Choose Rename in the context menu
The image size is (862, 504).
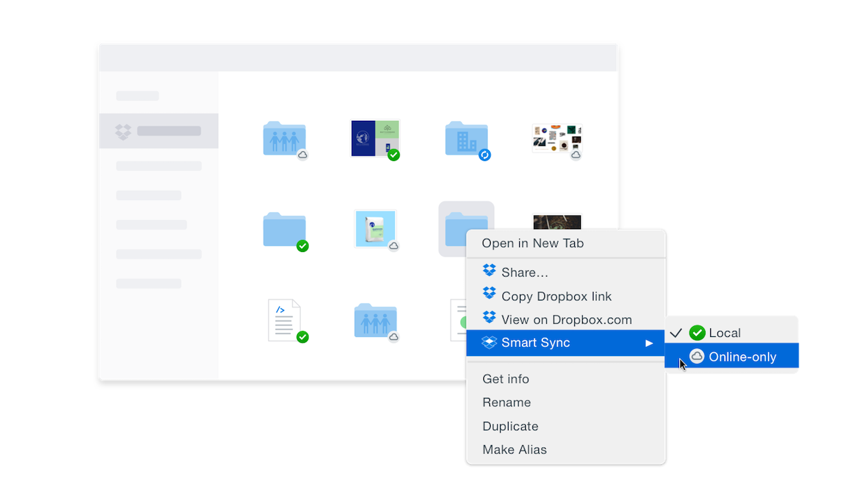[x=507, y=403]
